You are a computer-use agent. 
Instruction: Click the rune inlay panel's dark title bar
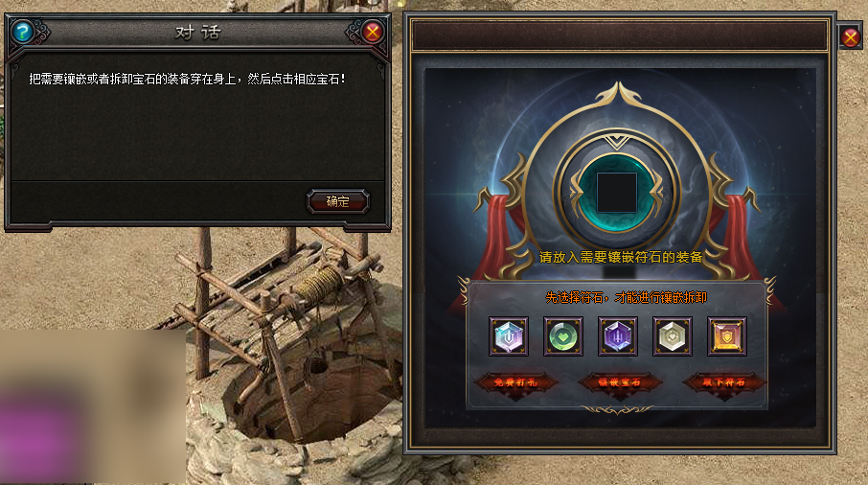[619, 35]
